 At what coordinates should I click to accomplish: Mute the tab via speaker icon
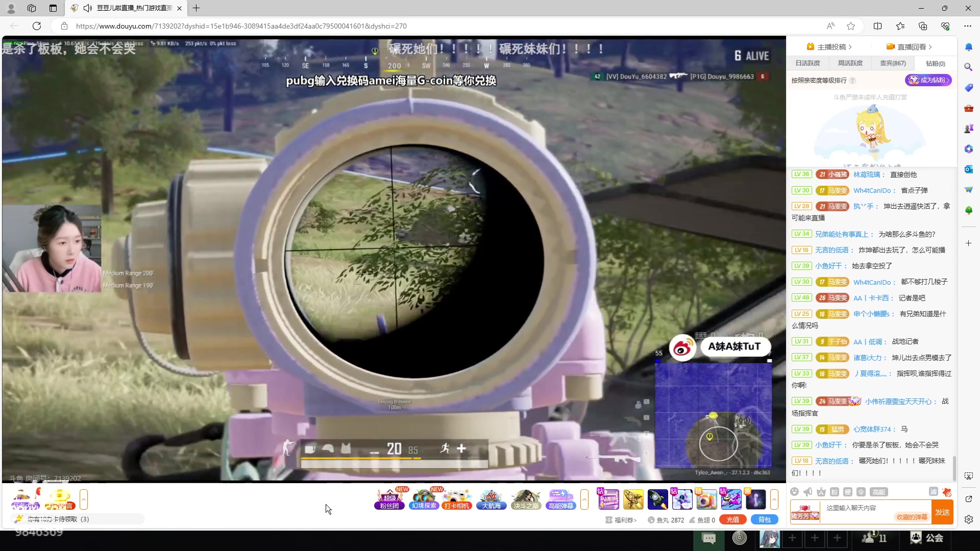tap(87, 8)
